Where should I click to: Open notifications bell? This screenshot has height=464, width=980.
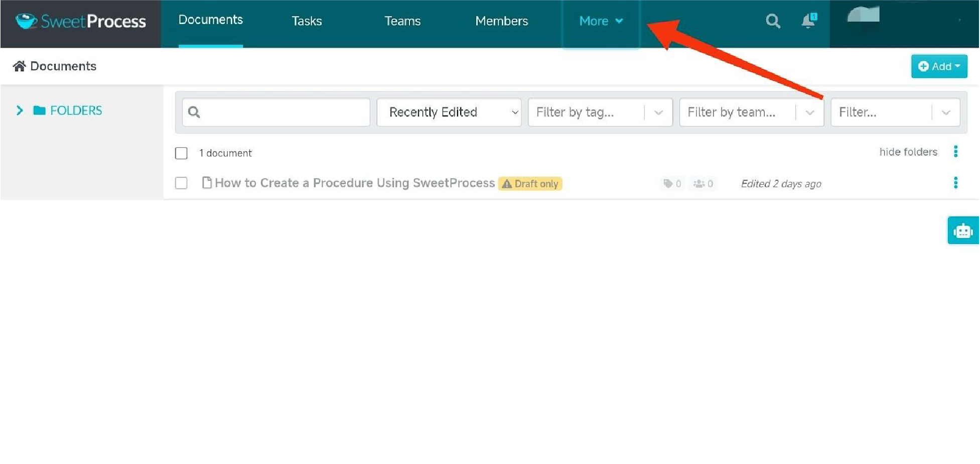[x=808, y=21]
